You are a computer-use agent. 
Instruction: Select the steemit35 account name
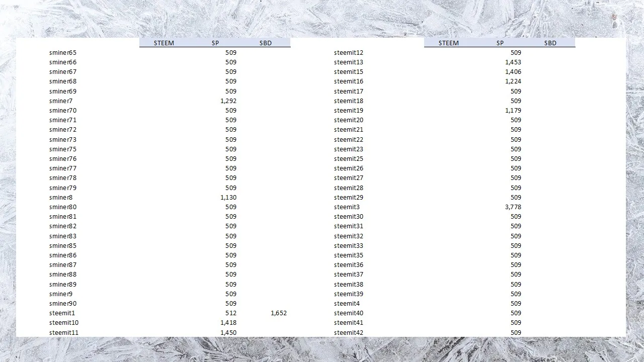[x=349, y=255]
